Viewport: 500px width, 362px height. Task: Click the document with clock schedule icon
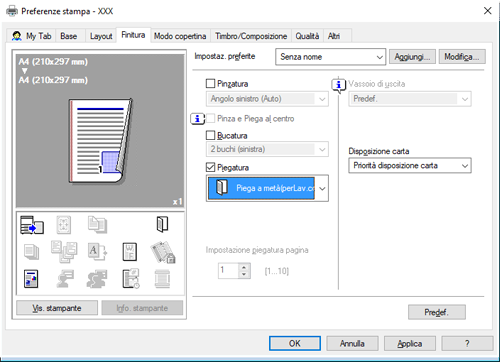(x=131, y=279)
